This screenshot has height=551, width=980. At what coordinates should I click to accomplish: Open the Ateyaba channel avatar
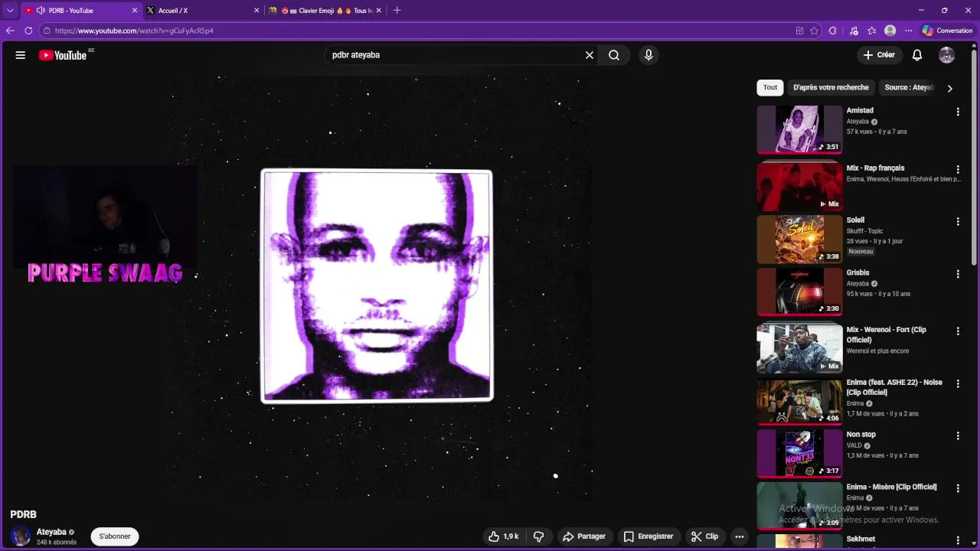click(21, 536)
